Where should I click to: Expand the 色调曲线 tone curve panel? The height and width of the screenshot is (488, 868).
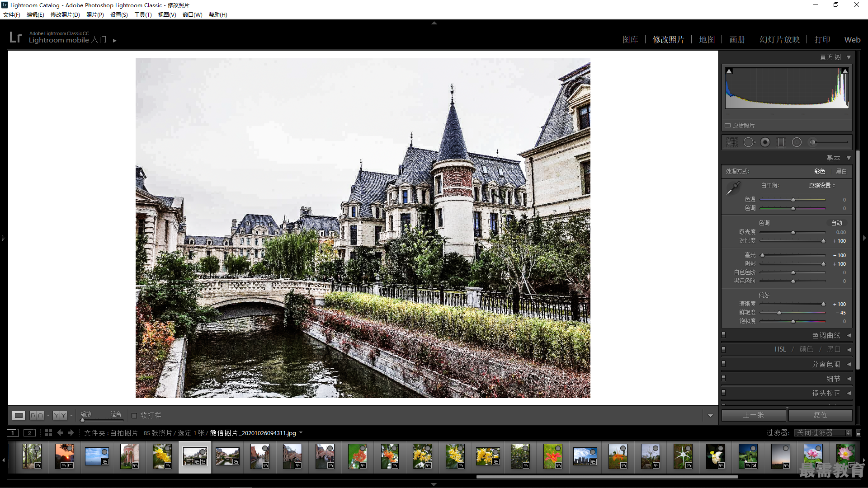click(x=849, y=335)
